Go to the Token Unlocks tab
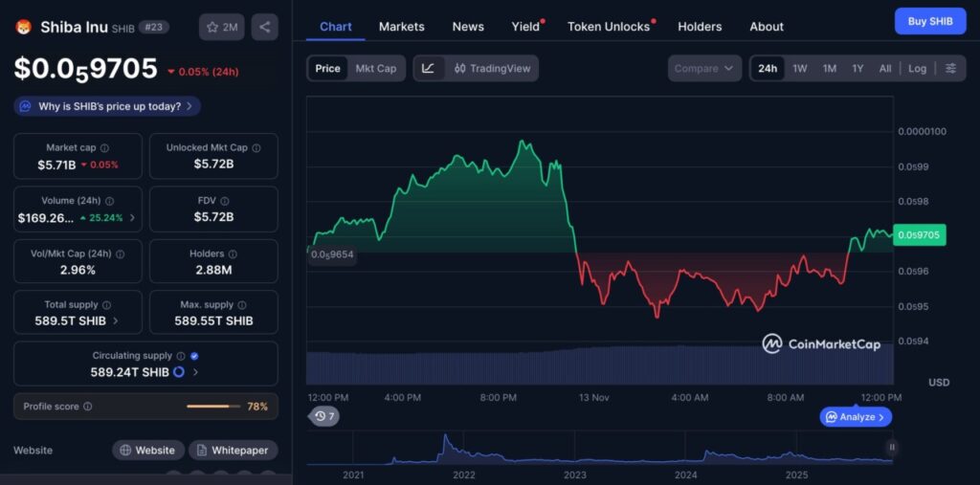The image size is (980, 485). click(x=608, y=27)
